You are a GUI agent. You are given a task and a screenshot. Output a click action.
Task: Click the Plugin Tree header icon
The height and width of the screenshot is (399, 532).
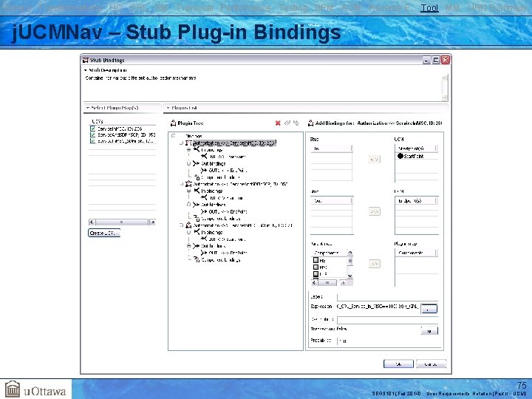pos(173,123)
